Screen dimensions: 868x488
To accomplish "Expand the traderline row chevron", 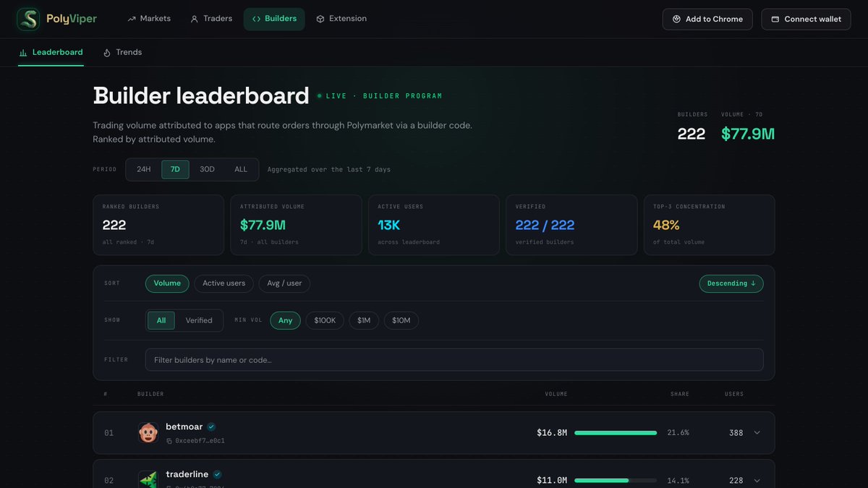I will pyautogui.click(x=757, y=481).
